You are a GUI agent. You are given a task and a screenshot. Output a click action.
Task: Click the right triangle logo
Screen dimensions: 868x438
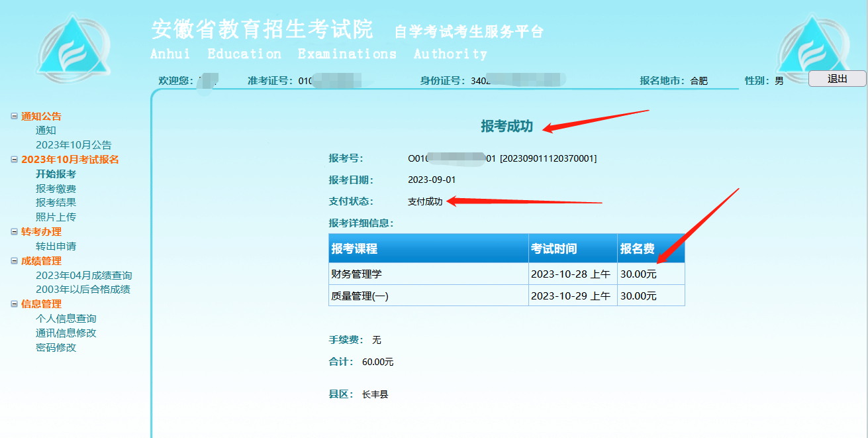[812, 48]
